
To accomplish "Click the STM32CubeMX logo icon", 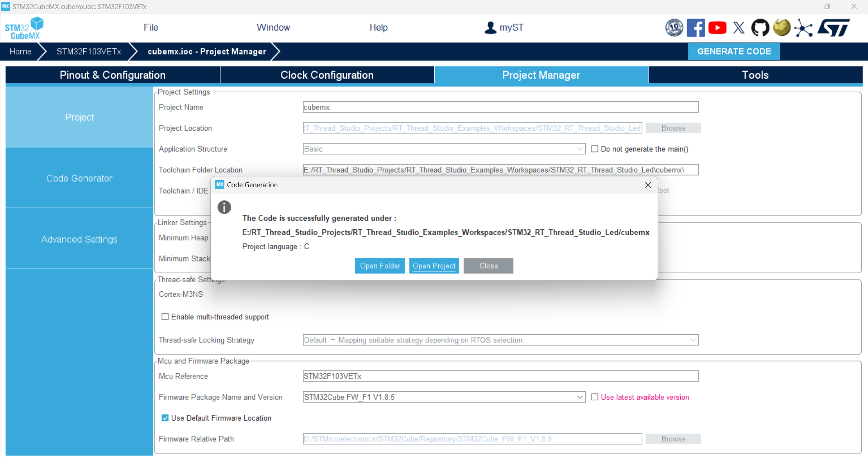I will tap(24, 28).
